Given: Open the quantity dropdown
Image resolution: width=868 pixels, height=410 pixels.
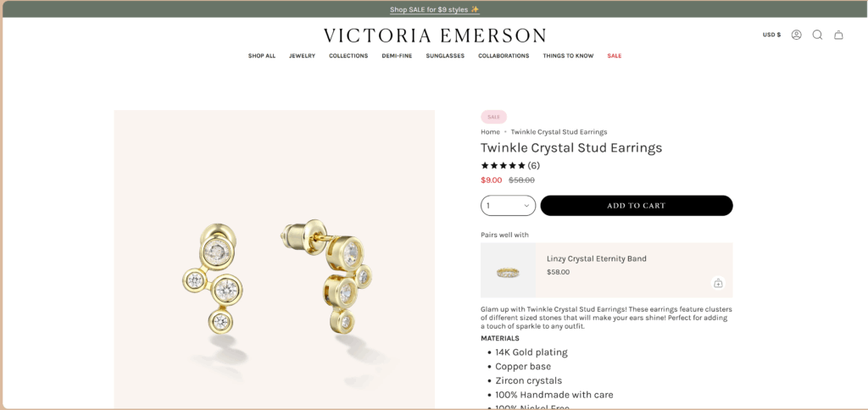Looking at the screenshot, I should point(509,205).
